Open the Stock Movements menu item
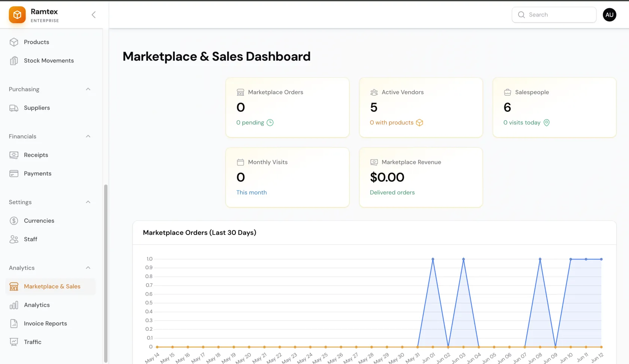The width and height of the screenshot is (629, 364). coord(51,61)
